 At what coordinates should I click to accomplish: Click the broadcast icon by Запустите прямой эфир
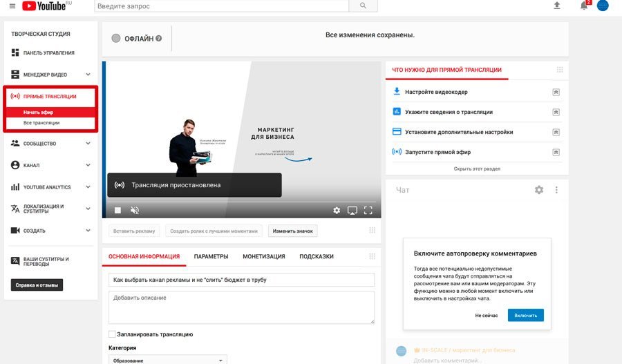(397, 151)
